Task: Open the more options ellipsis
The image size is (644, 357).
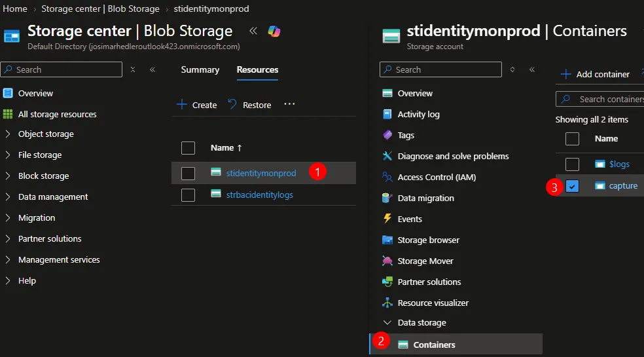Action: pyautogui.click(x=289, y=104)
